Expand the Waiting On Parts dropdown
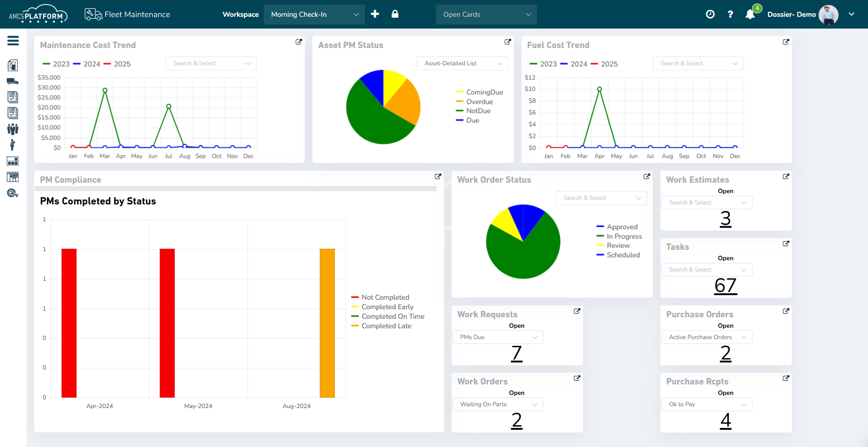This screenshot has width=868, height=447. click(498, 404)
